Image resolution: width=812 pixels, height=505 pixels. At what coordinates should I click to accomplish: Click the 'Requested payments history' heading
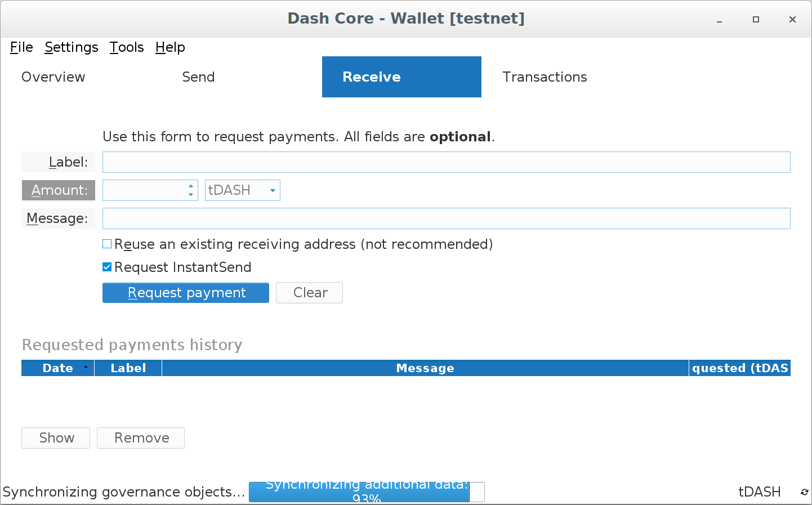point(132,345)
